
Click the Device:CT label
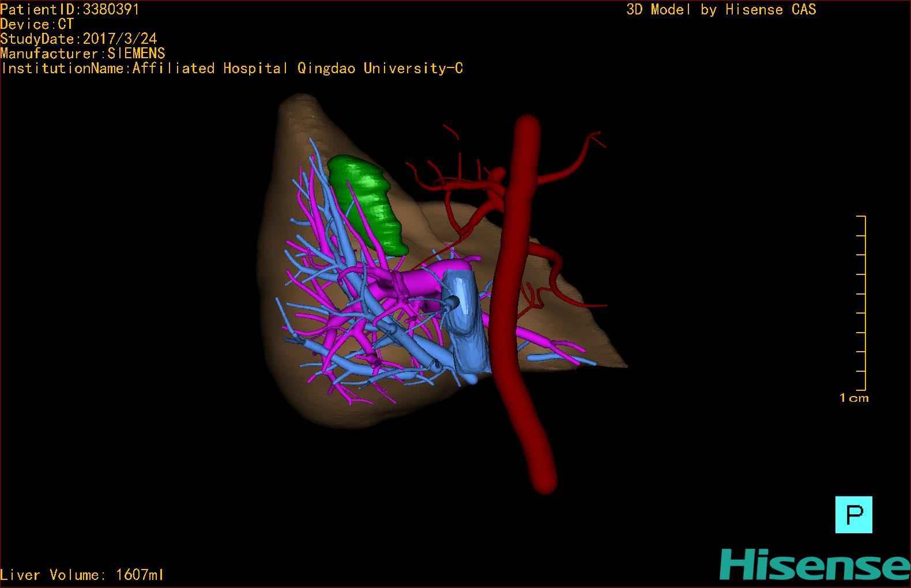click(x=37, y=24)
